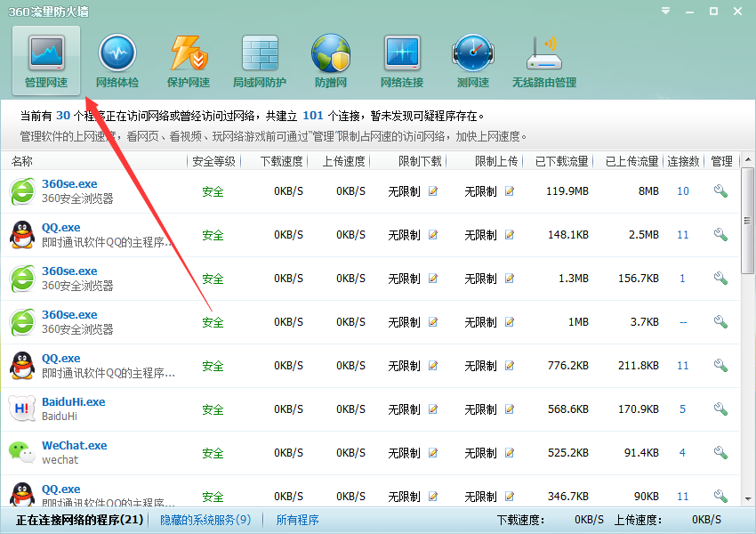This screenshot has width=756, height=534.
Task: Edit upload limit for QQ.exe with 148.1KB
Action: pos(509,235)
